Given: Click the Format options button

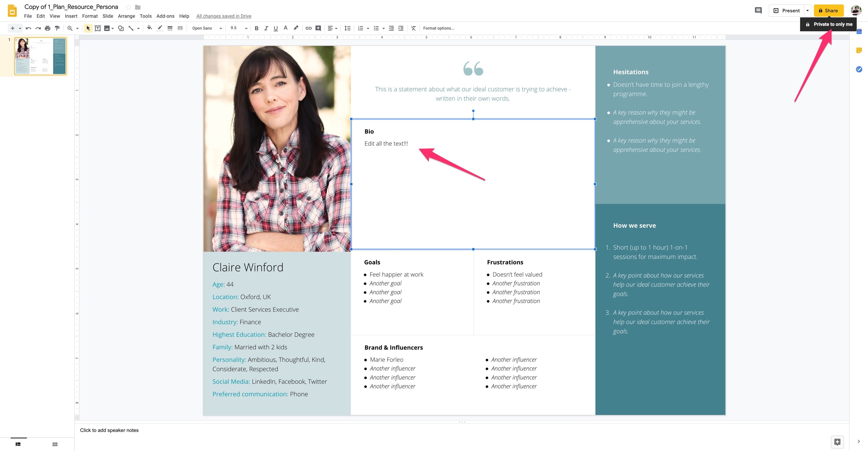Looking at the screenshot, I should [439, 27].
